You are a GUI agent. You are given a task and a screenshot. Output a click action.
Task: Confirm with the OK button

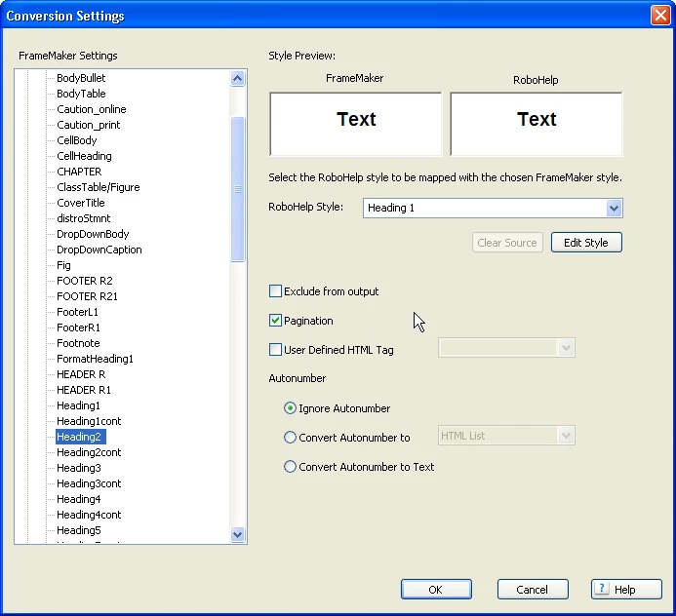click(436, 590)
